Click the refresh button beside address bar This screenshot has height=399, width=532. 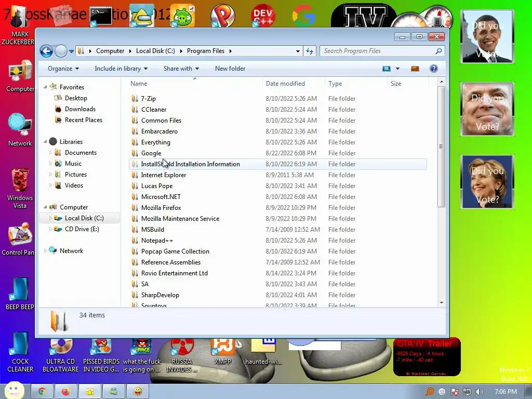point(310,51)
